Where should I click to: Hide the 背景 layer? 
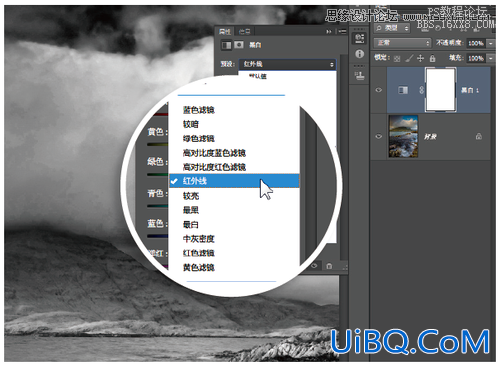(x=379, y=136)
